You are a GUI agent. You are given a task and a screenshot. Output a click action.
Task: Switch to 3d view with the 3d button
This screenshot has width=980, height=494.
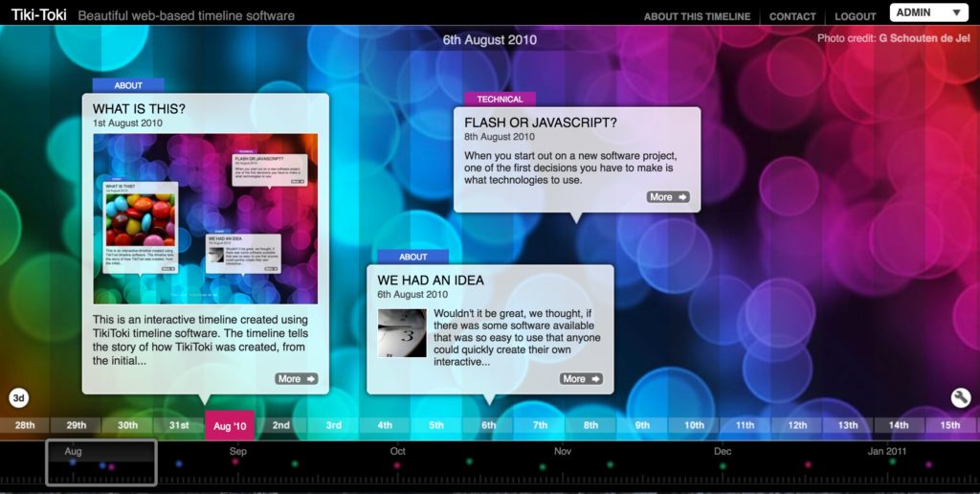coord(19,397)
